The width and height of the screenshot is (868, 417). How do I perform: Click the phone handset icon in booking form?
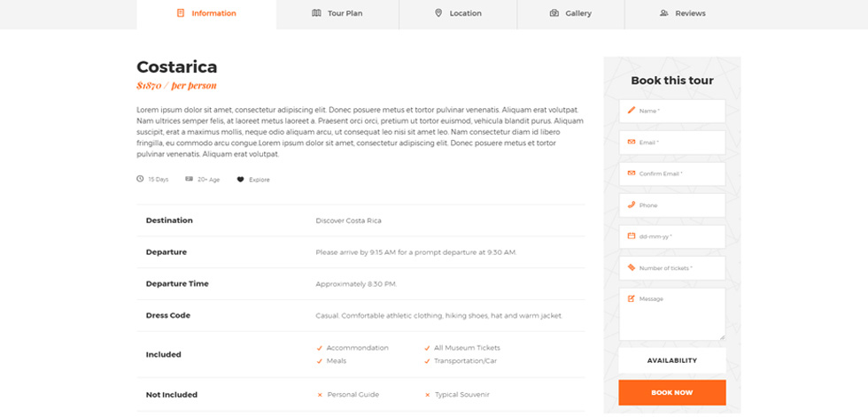[631, 205]
